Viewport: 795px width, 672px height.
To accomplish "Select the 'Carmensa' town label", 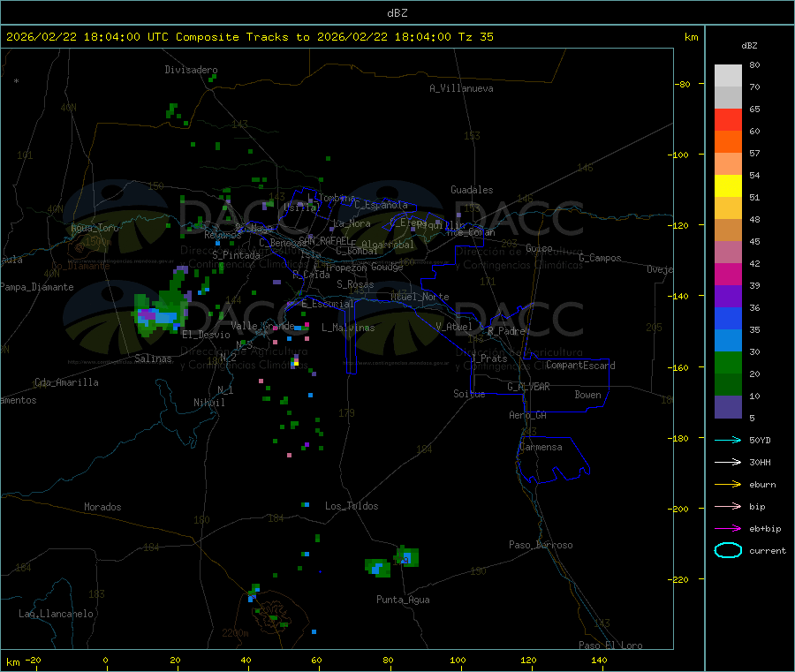I will (541, 447).
